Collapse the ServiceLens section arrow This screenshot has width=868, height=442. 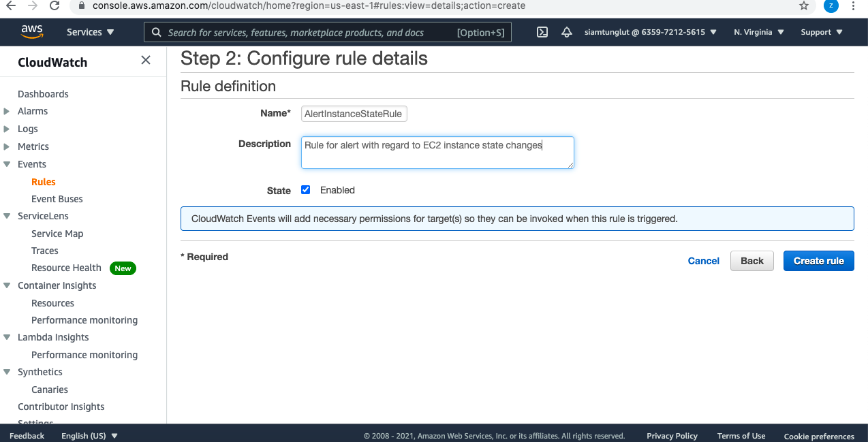[x=7, y=216]
